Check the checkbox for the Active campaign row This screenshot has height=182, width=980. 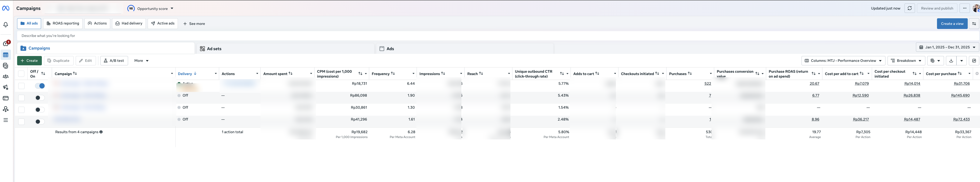(x=21, y=86)
